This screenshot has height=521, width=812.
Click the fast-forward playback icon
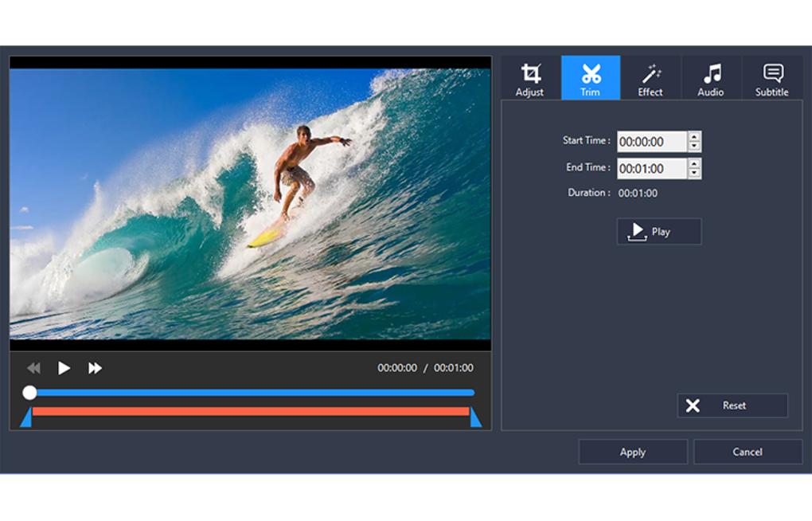(x=95, y=368)
